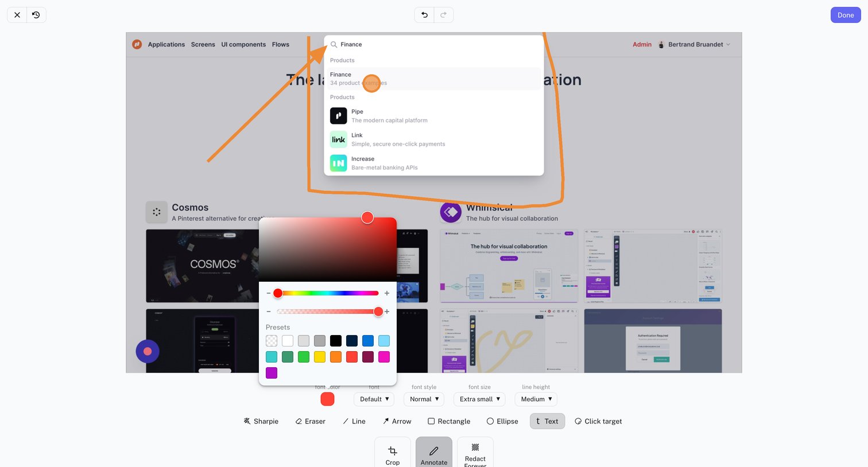Undo the last annotation
The width and height of the screenshot is (868, 467).
coord(424,15)
